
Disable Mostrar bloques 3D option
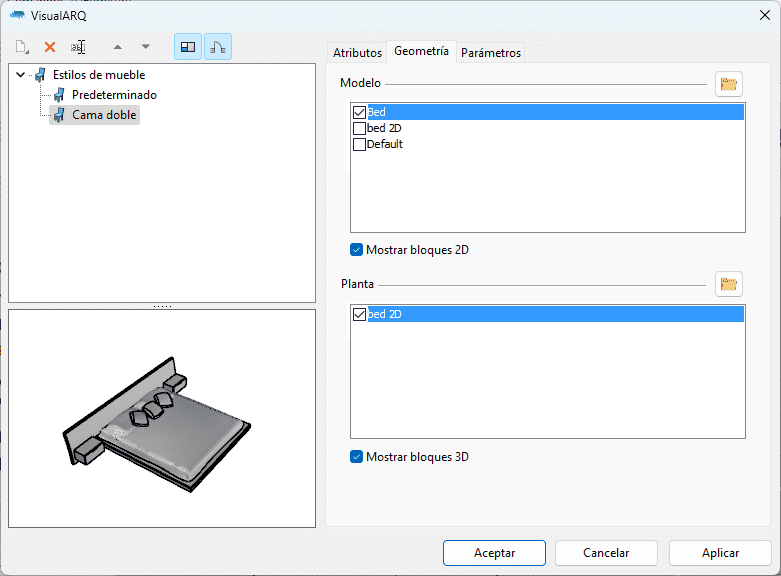coord(357,457)
